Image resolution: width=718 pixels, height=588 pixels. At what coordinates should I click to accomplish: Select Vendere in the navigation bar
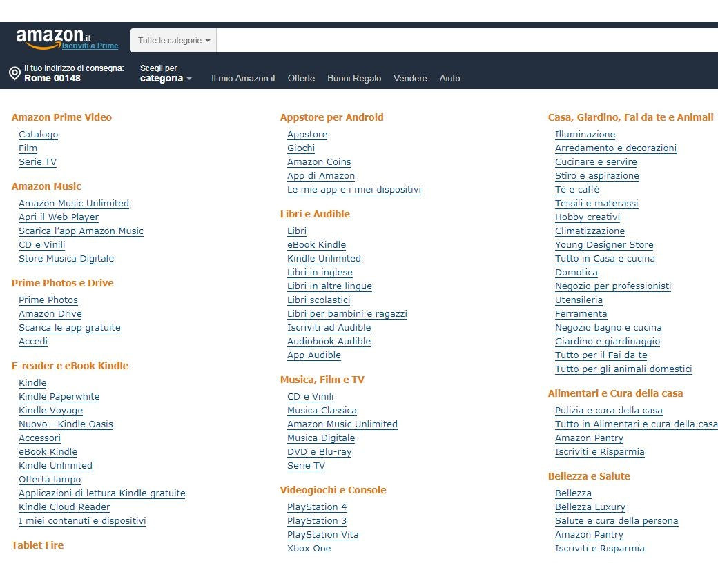[x=410, y=78]
